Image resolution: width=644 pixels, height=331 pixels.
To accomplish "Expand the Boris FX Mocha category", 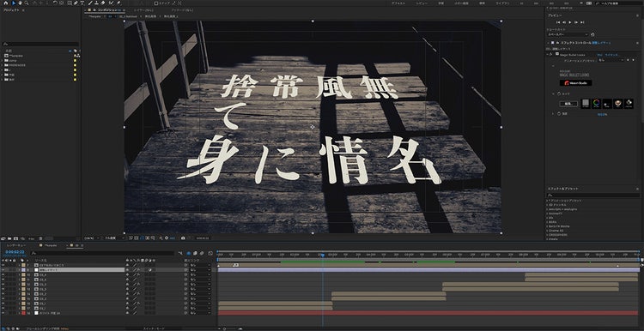I will (x=547, y=226).
